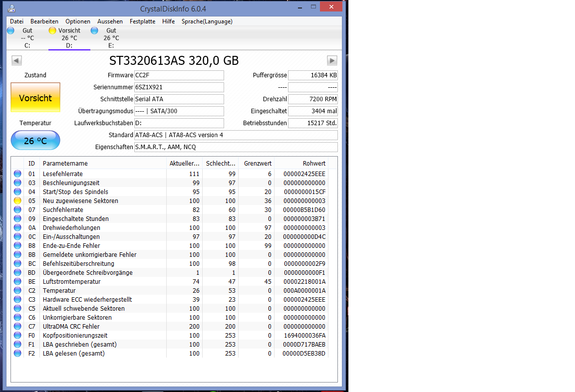Screen dimensions: 575x392
Task: Click the status icon for LBA gelesen row
Action: (17, 353)
